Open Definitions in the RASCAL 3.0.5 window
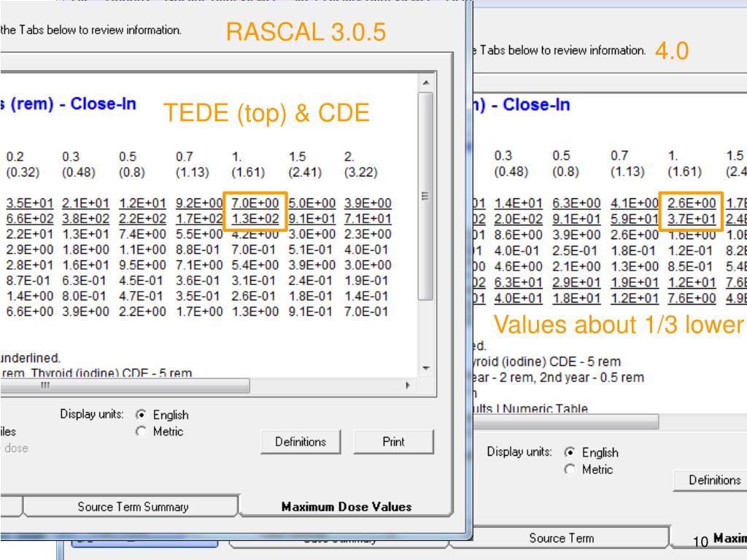 coord(301,442)
